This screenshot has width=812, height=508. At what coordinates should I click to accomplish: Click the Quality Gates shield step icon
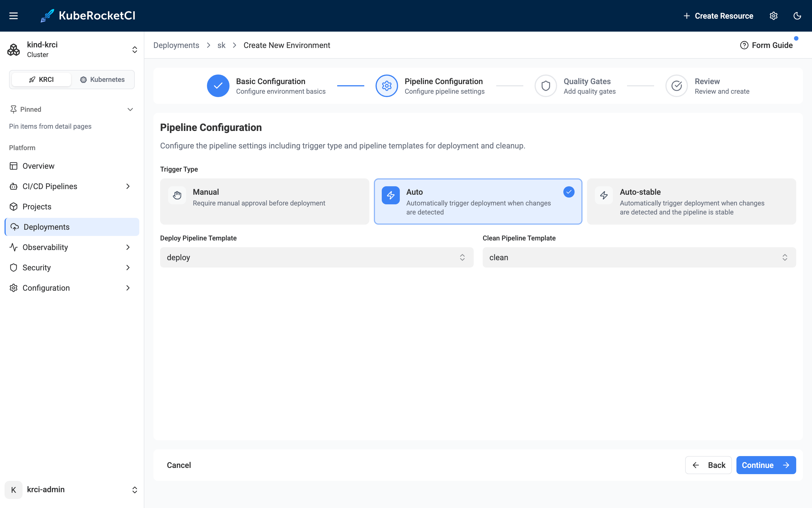[546, 86]
